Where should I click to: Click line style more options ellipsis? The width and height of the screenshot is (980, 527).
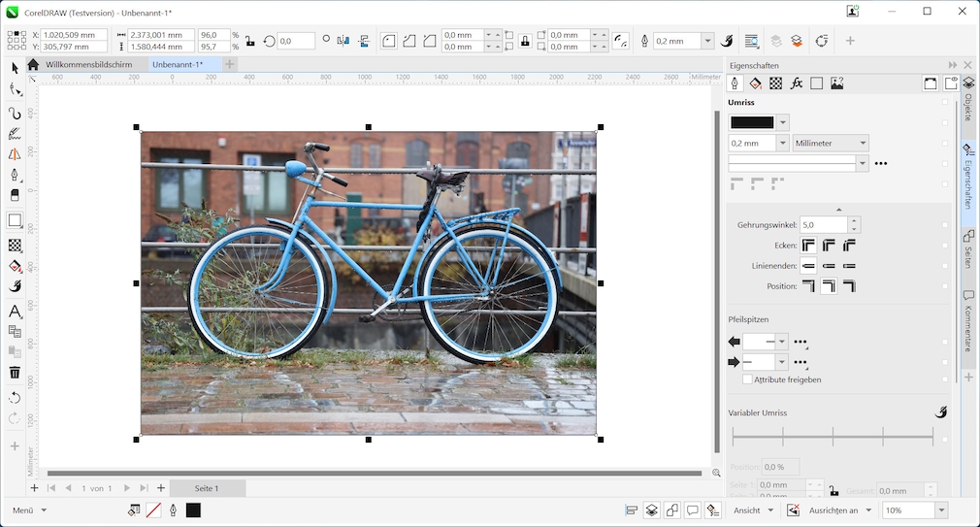click(x=881, y=163)
